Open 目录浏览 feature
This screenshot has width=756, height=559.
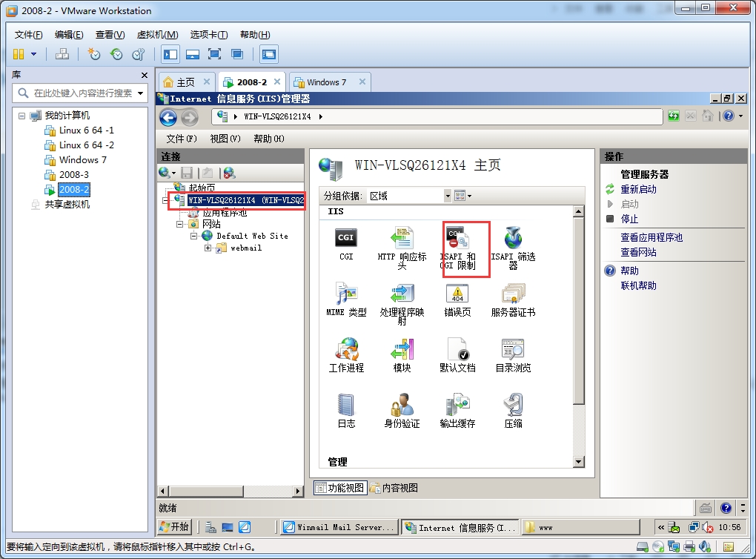[513, 355]
